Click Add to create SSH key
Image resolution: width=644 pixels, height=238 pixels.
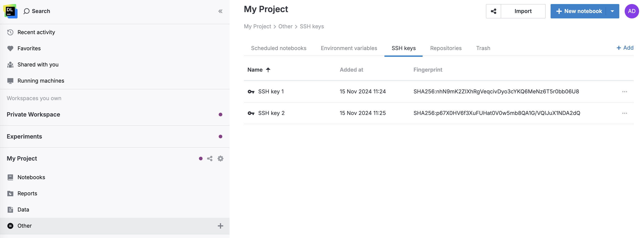625,48
